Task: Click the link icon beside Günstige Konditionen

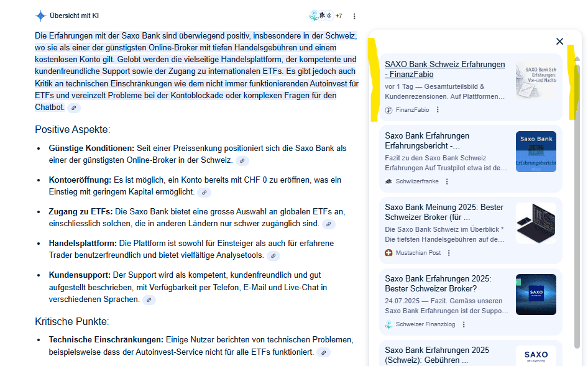Action: click(x=242, y=160)
